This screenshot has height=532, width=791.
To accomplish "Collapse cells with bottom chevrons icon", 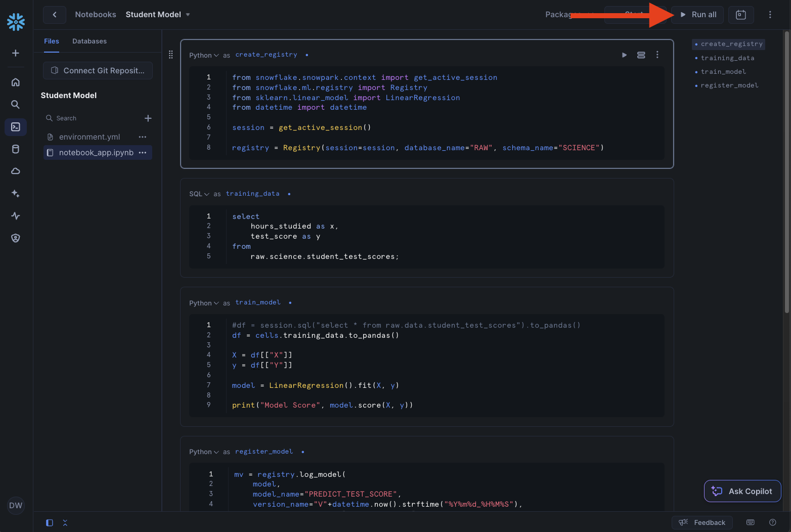I will [65, 523].
